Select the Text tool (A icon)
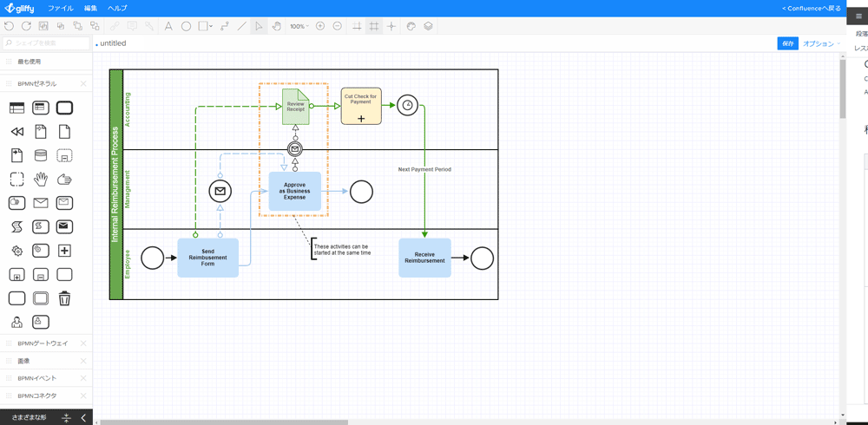Image resolution: width=868 pixels, height=425 pixels. point(168,26)
